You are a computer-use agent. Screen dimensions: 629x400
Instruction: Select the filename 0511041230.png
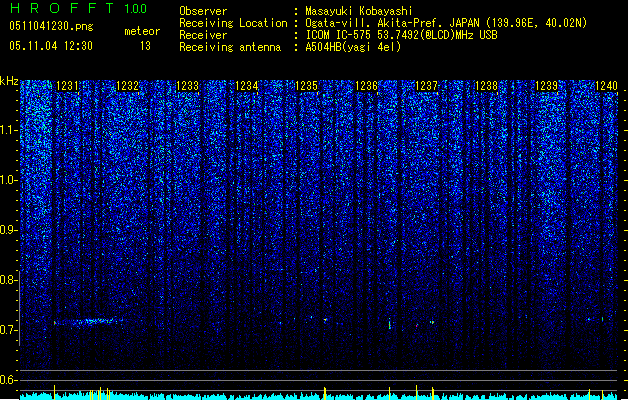(x=51, y=26)
